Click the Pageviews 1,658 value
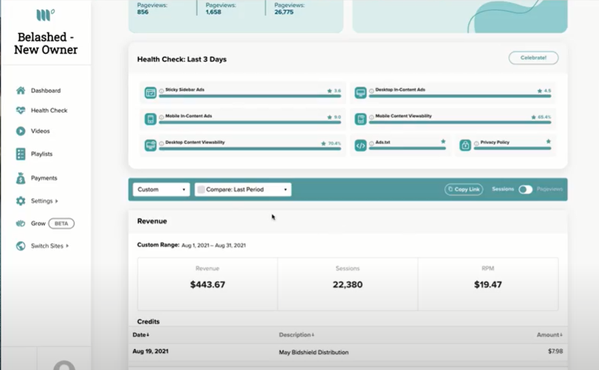This screenshot has width=599, height=370. 213,12
